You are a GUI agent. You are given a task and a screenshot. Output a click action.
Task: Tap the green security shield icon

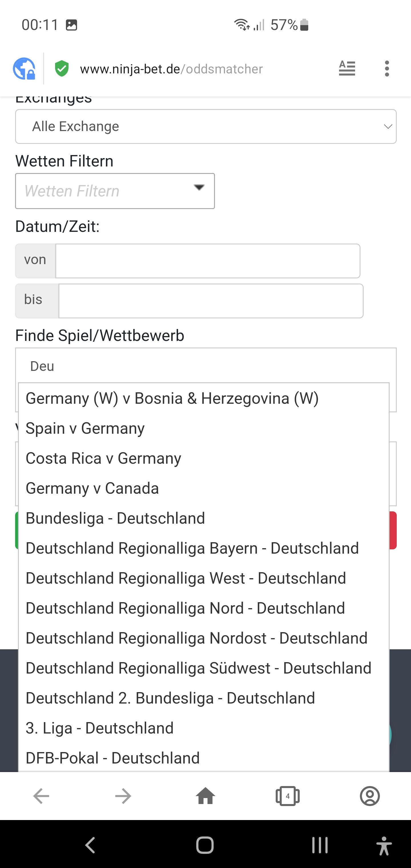click(x=62, y=69)
